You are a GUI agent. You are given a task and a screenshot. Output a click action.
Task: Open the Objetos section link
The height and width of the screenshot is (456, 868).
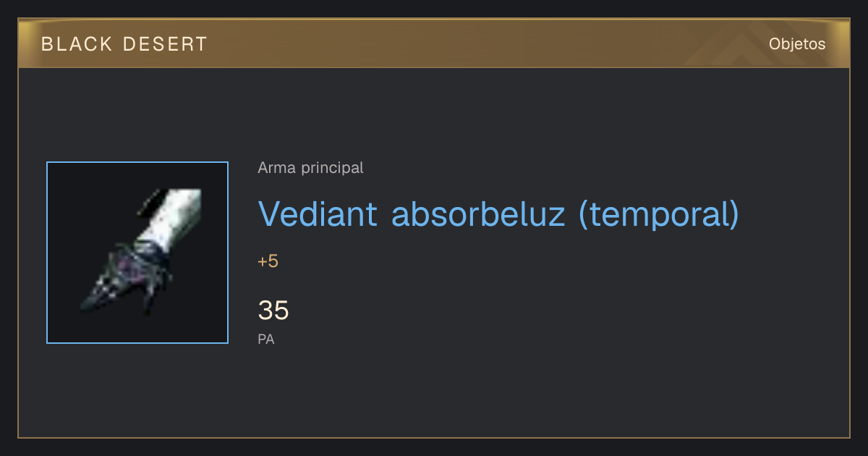[797, 43]
